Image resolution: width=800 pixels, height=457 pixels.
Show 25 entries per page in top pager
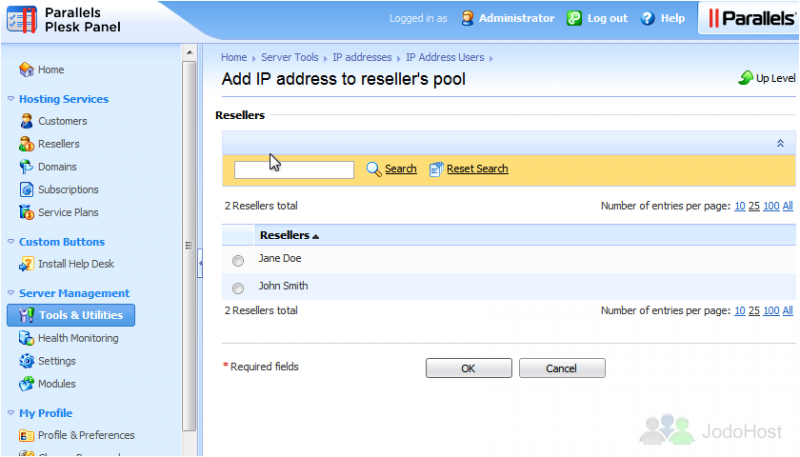pos(754,206)
